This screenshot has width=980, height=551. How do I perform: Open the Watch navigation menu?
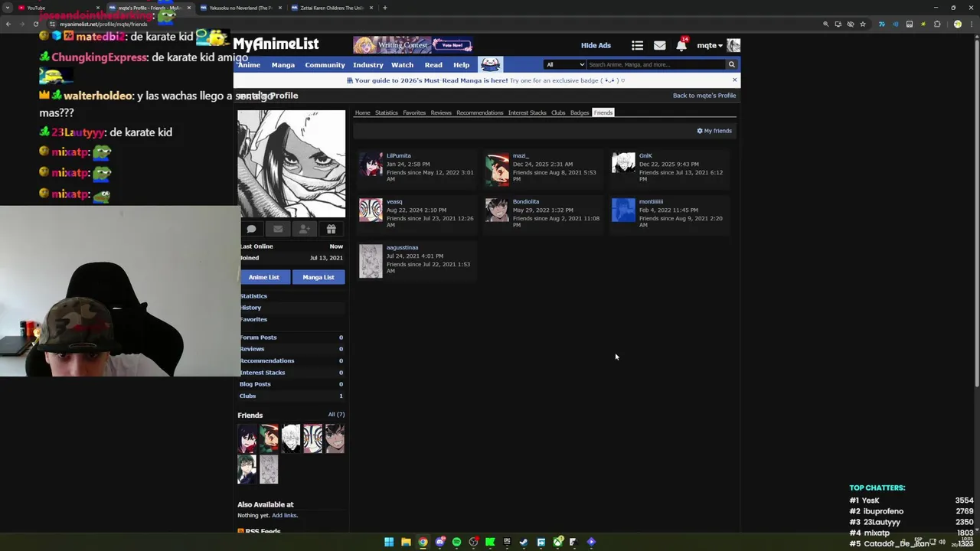[402, 65]
